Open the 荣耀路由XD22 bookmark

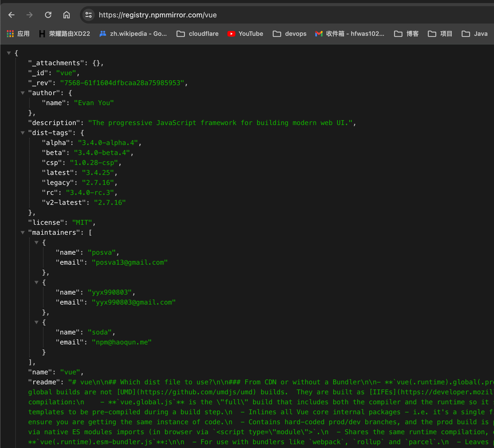(x=64, y=34)
